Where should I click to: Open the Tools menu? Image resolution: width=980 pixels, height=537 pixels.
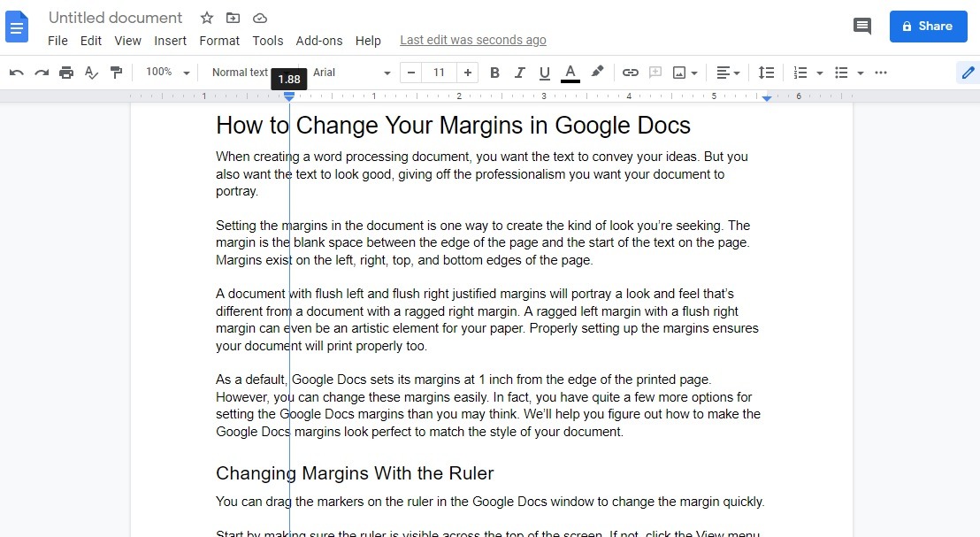[267, 41]
